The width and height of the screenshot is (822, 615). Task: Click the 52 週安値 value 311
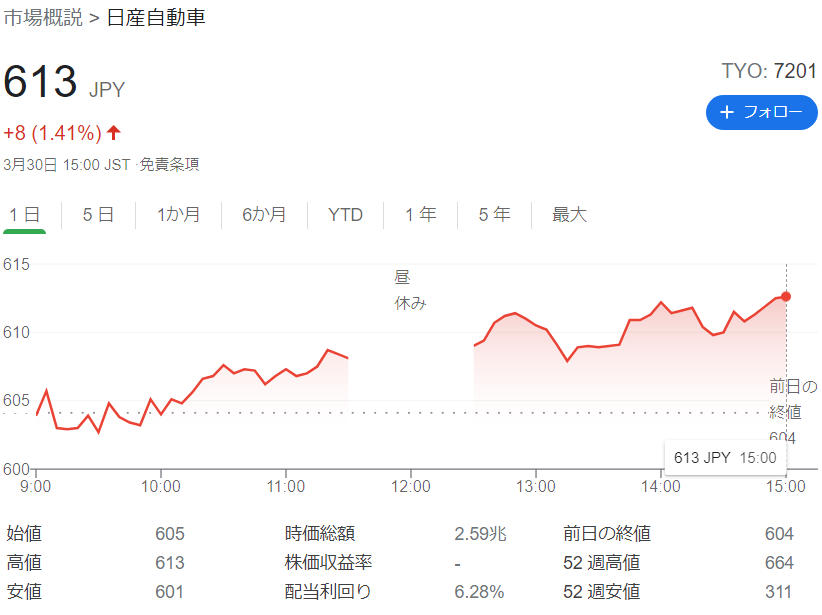tap(778, 592)
